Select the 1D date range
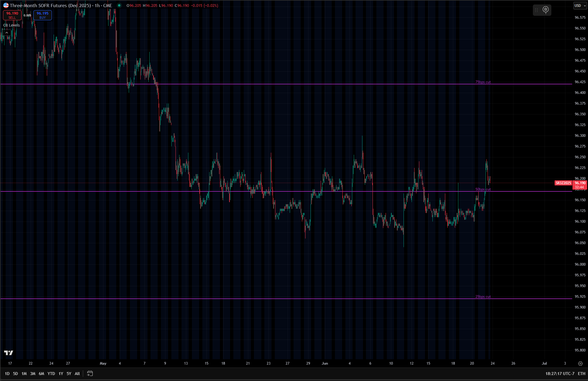This screenshot has height=381, width=588. click(x=7, y=374)
